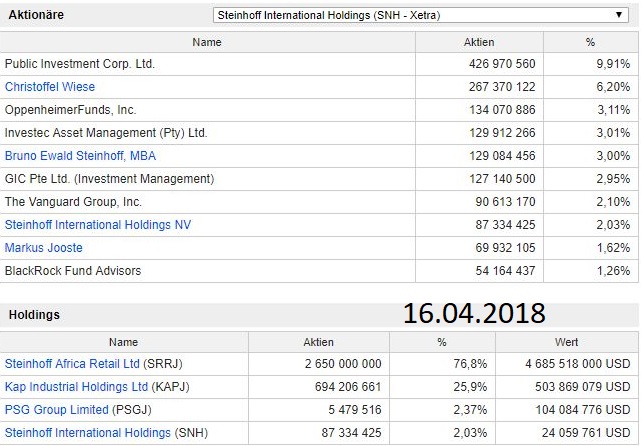
Task: Click the 16.04.2018 date label
Action: click(x=474, y=313)
